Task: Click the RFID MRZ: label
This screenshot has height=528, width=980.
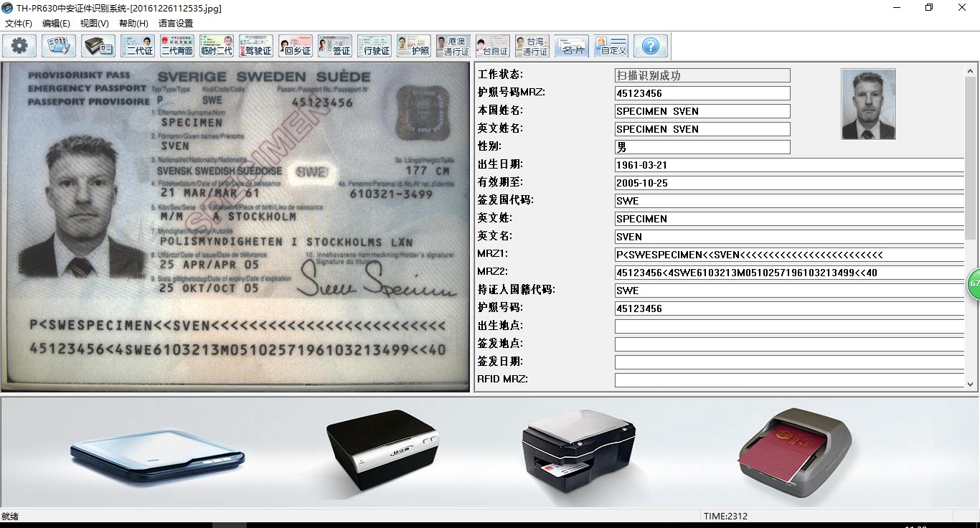Action: coord(503,379)
